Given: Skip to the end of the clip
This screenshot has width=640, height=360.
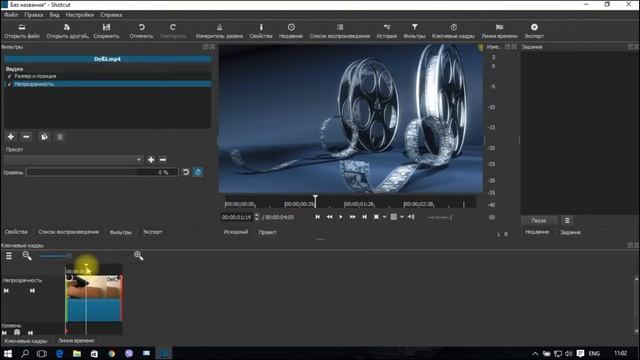Looking at the screenshot, I should (364, 217).
